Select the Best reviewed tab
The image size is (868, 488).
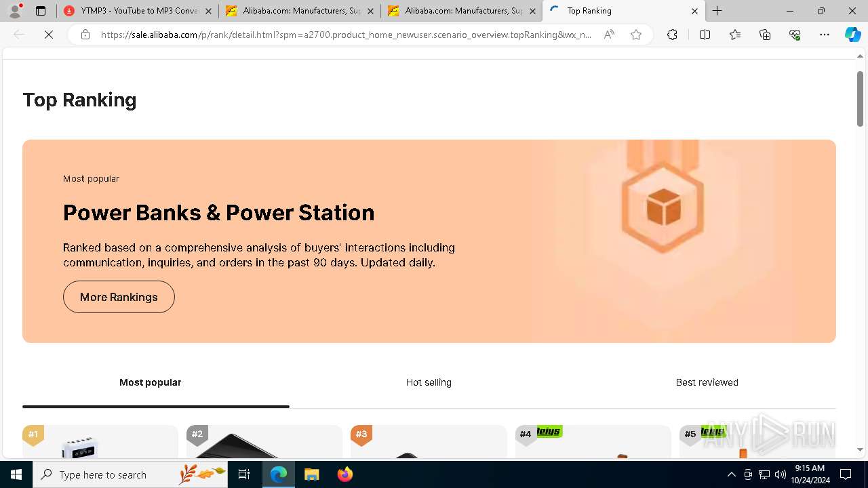707,382
